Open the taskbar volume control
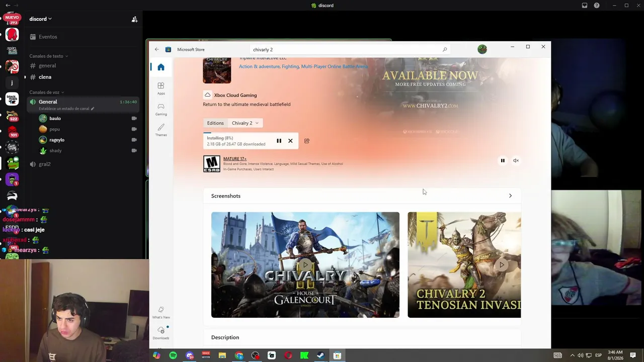644x362 pixels. [x=580, y=355]
